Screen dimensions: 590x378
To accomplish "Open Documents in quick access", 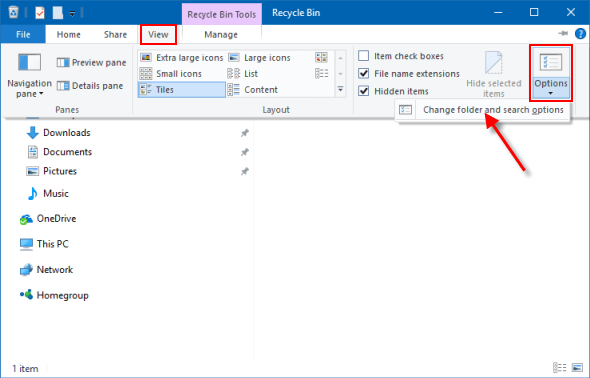I will tap(59, 152).
